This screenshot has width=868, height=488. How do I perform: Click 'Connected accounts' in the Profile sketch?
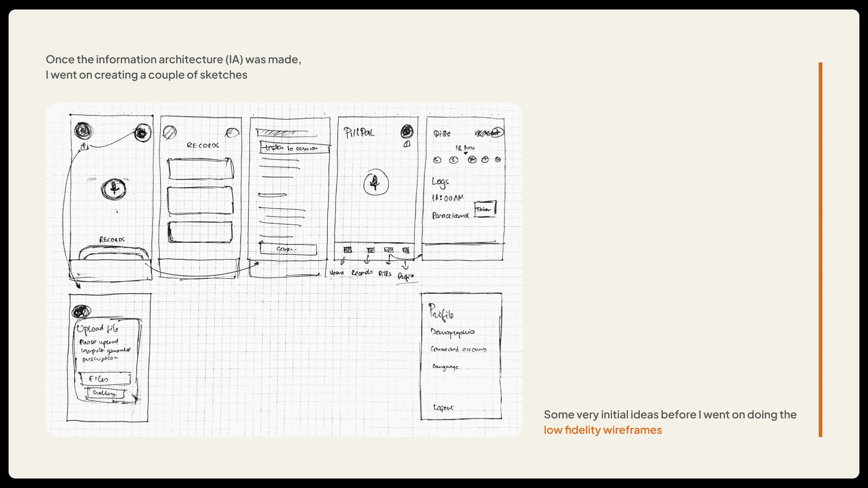point(458,349)
